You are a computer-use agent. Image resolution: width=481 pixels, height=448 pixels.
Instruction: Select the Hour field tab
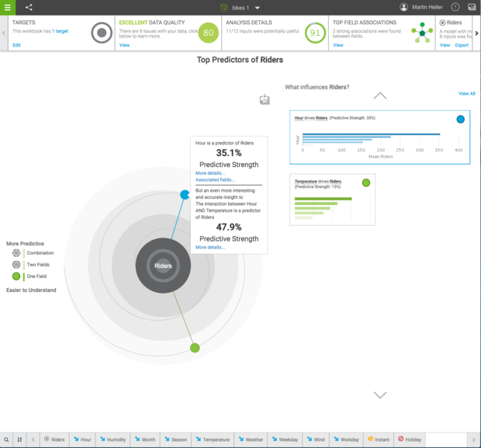pos(82,439)
